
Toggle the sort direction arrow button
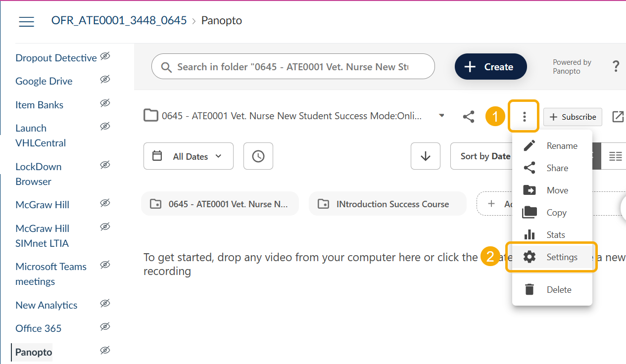[x=426, y=156]
